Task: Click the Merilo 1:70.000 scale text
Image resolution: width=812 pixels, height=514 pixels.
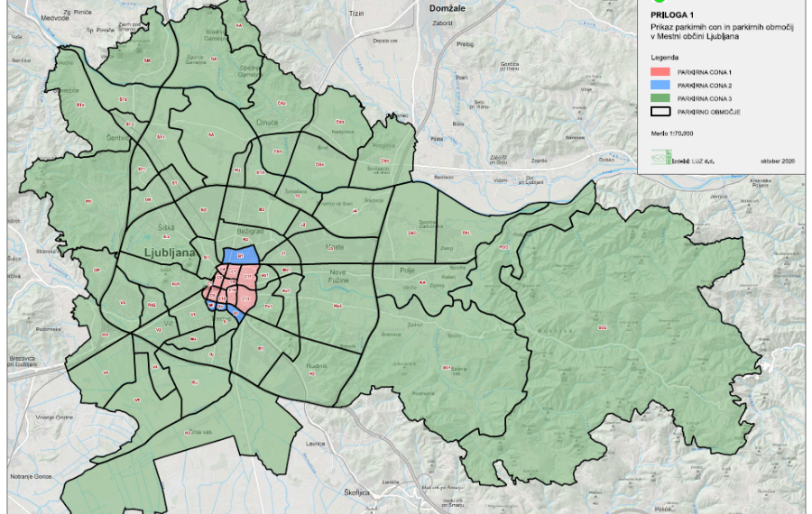Action: tap(671, 133)
